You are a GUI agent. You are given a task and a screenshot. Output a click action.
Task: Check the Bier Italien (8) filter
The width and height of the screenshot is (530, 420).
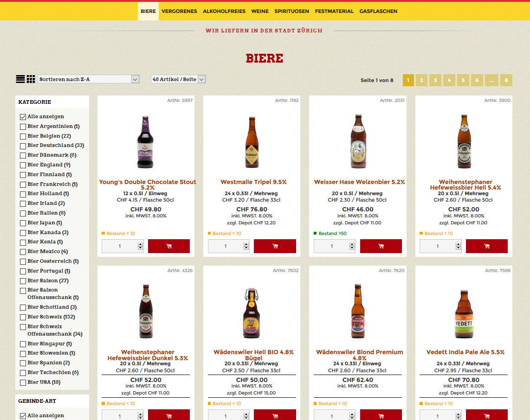[23, 213]
